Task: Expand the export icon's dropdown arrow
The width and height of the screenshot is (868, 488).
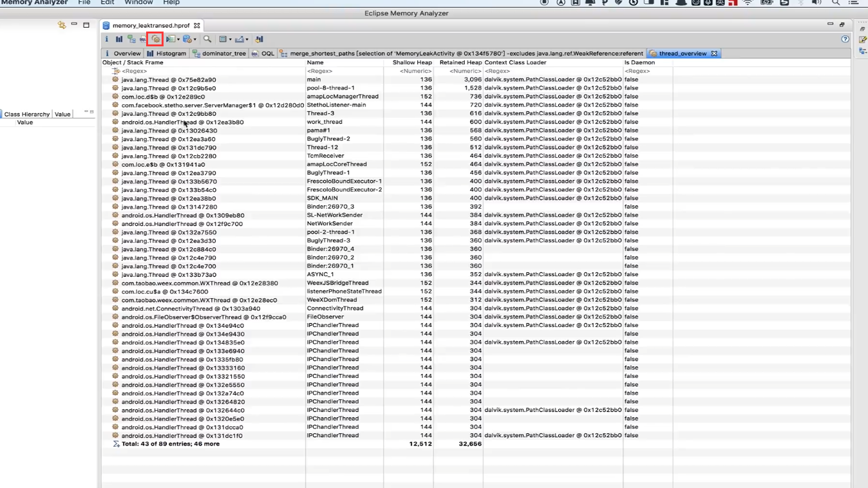Action: 247,39
